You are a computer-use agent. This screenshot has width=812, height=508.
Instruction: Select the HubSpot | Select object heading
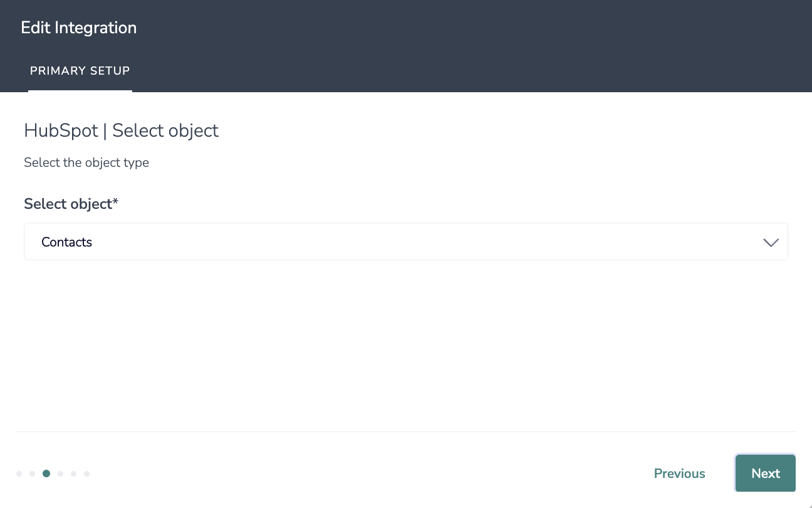click(122, 130)
